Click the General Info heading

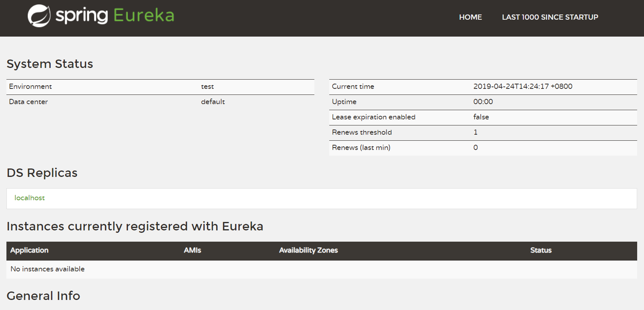click(43, 296)
